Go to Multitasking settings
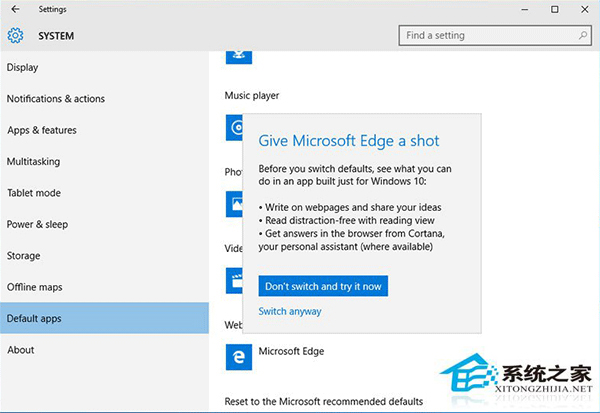Image resolution: width=600 pixels, height=413 pixels. [104, 162]
